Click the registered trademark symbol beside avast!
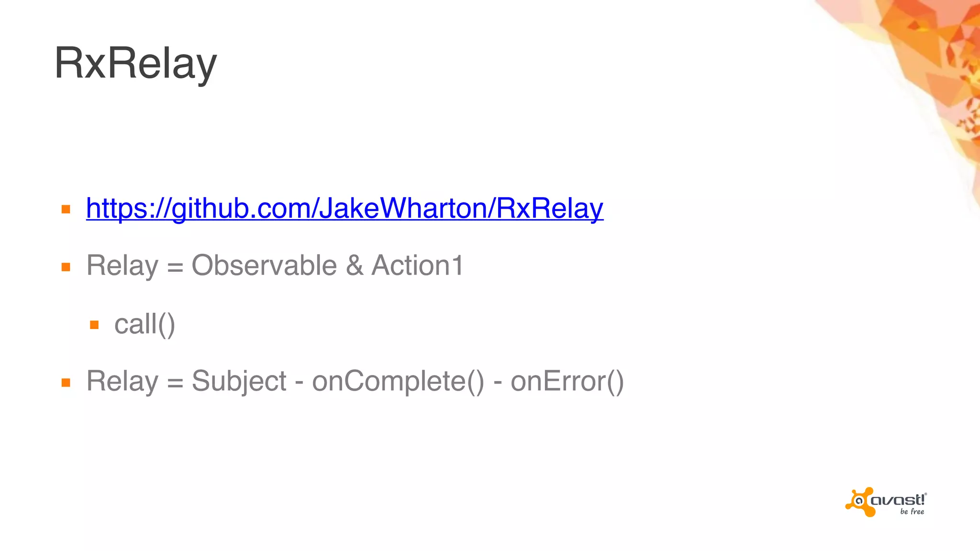980x551 pixels. (x=926, y=495)
